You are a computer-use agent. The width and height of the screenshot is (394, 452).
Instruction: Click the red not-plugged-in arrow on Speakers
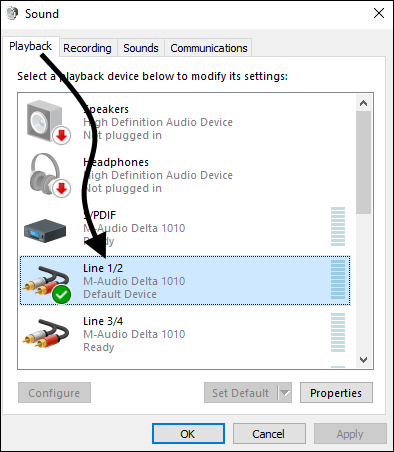pyautogui.click(x=61, y=136)
